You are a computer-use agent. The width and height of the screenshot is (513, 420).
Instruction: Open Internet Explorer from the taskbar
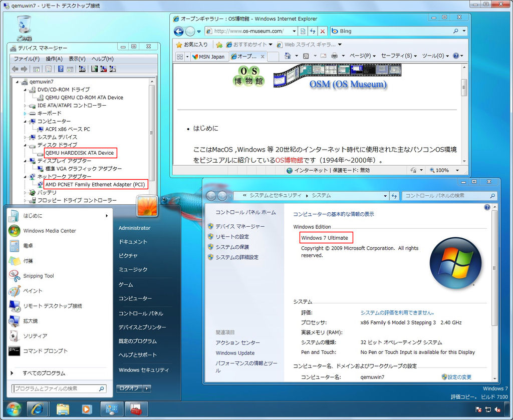38,409
